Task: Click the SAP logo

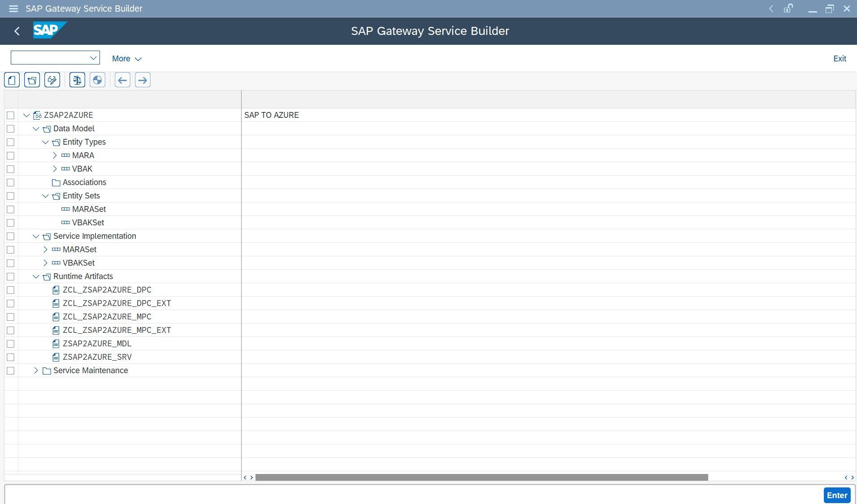Action: (50, 30)
